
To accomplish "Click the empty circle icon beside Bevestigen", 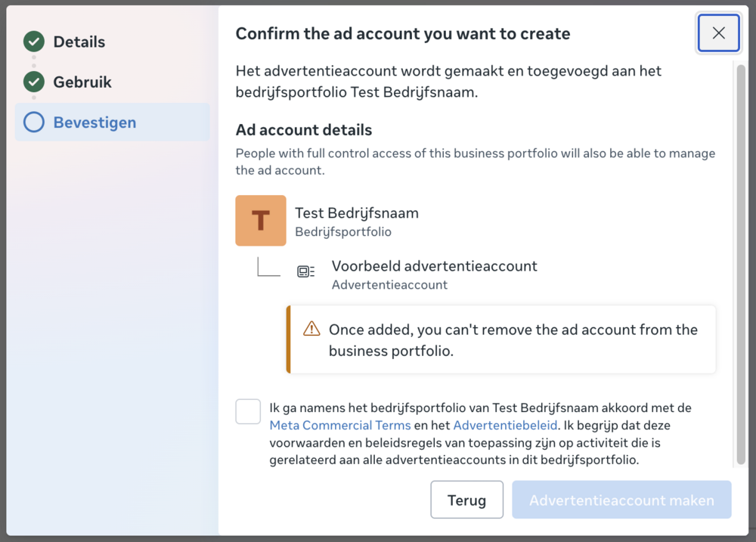I will click(x=34, y=122).
